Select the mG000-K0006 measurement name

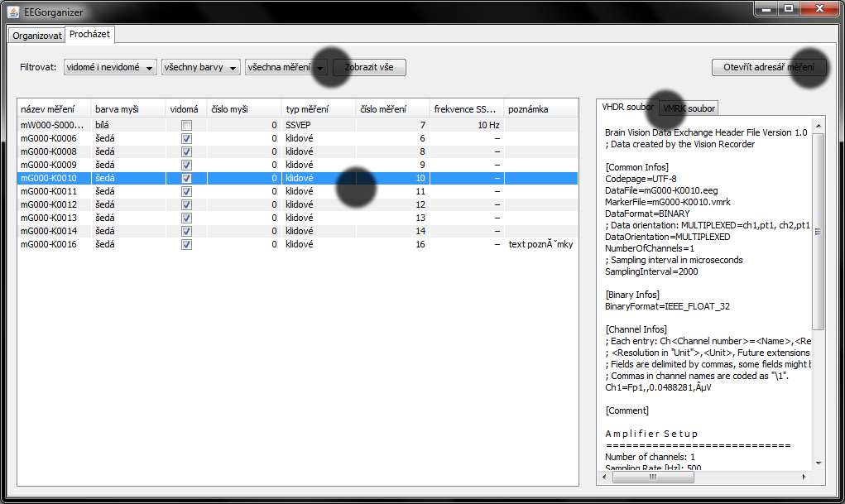pos(49,138)
